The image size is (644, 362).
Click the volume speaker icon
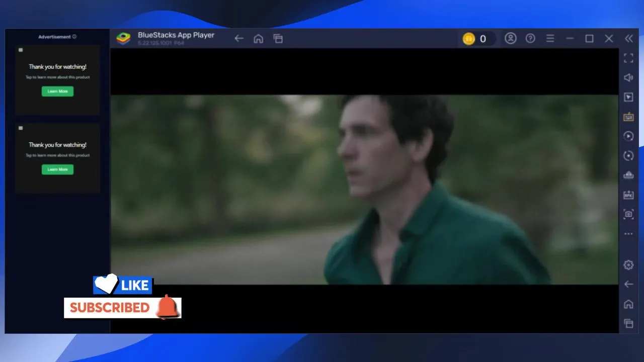pyautogui.click(x=628, y=77)
